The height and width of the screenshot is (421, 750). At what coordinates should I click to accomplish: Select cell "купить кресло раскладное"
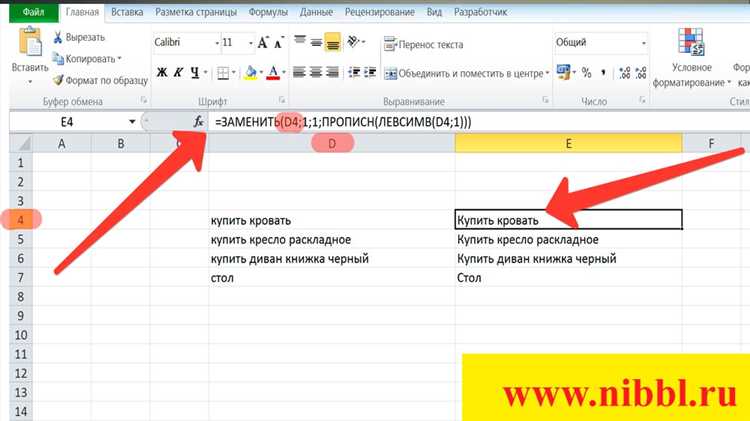(331, 239)
